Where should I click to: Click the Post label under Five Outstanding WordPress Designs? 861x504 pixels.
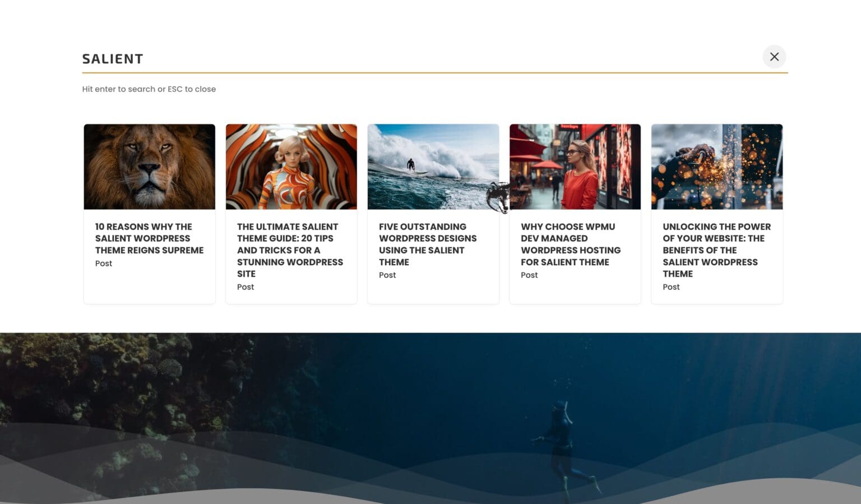(387, 275)
